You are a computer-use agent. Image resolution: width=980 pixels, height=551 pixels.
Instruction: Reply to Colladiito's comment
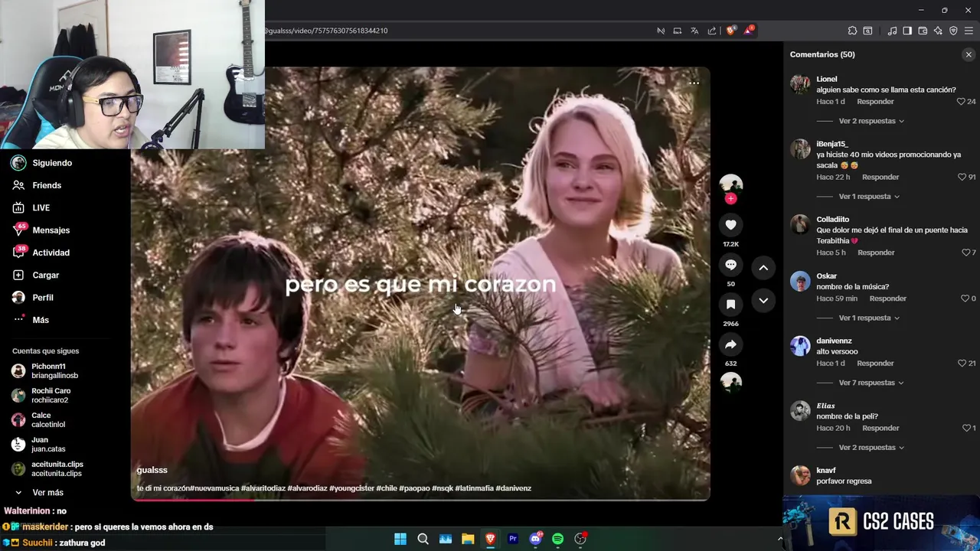(x=876, y=253)
